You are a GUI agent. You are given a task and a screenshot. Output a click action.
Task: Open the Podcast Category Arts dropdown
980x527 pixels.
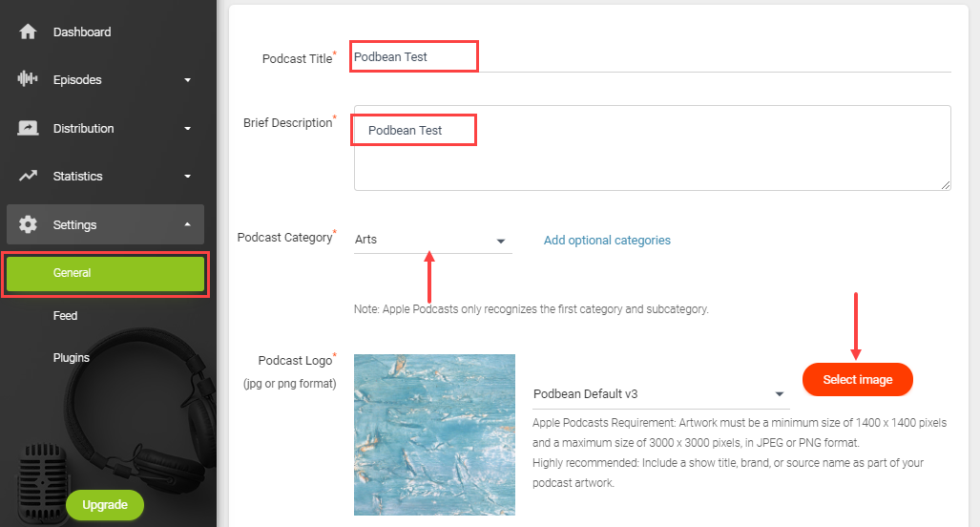[432, 240]
